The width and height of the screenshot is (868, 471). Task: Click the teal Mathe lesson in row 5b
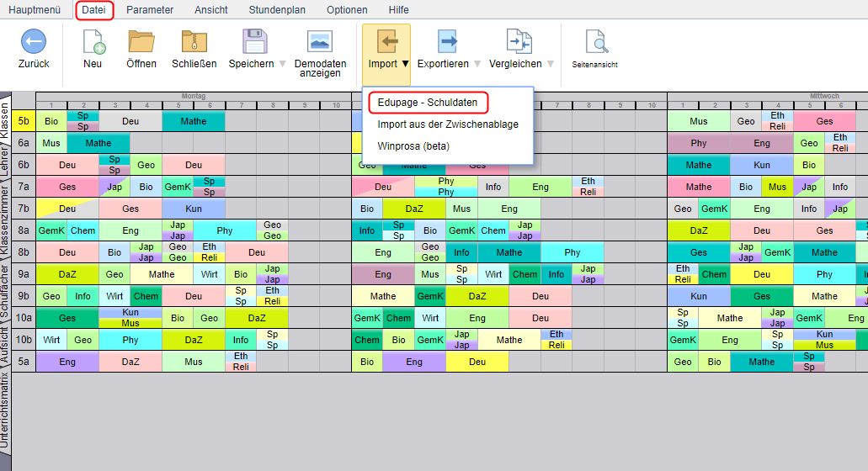pos(194,121)
